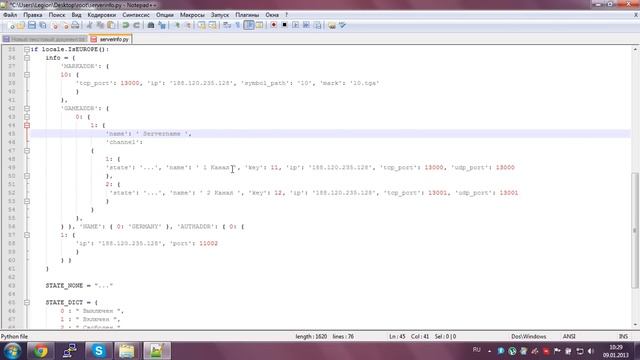
Task: Zoom in using the toolbar icon
Action: tap(177, 25)
